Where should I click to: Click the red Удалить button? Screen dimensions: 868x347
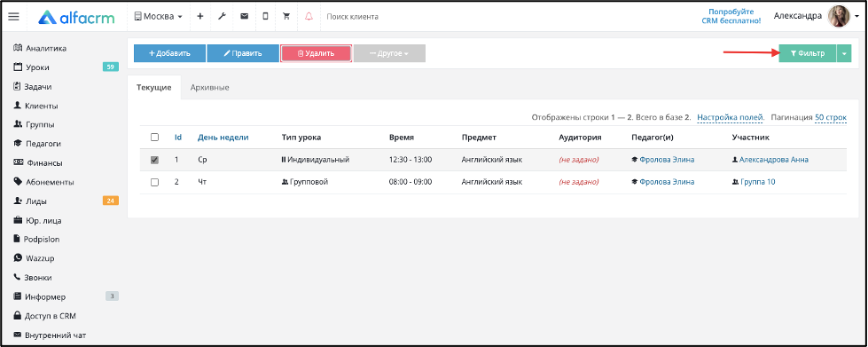316,53
